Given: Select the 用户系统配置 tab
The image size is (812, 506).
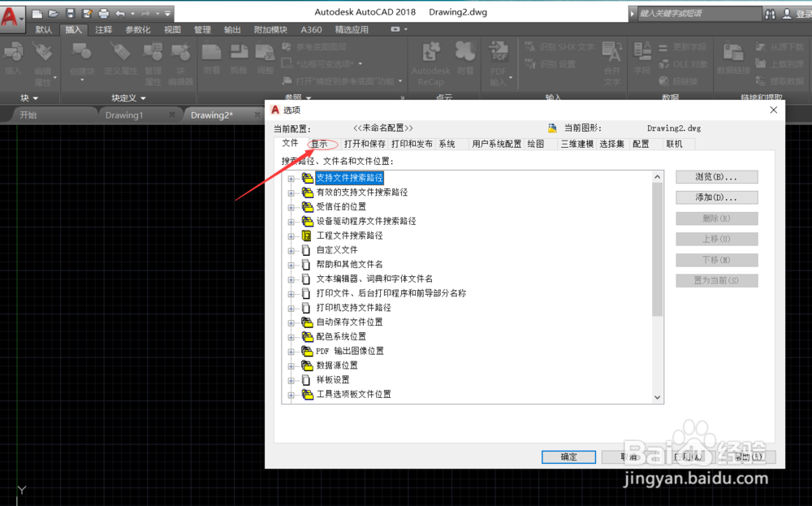Looking at the screenshot, I should pos(497,144).
